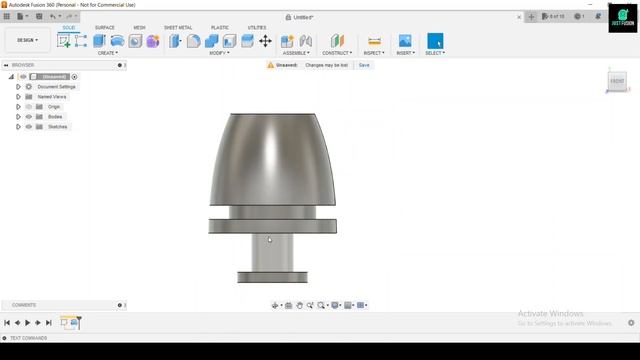
Task: Select the Extrude tool
Action: click(x=99, y=41)
